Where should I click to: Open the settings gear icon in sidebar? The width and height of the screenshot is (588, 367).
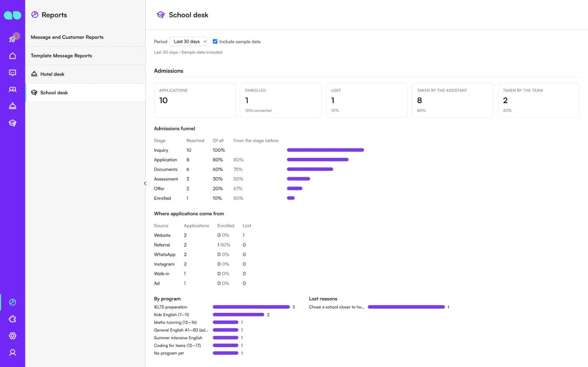coord(13,336)
